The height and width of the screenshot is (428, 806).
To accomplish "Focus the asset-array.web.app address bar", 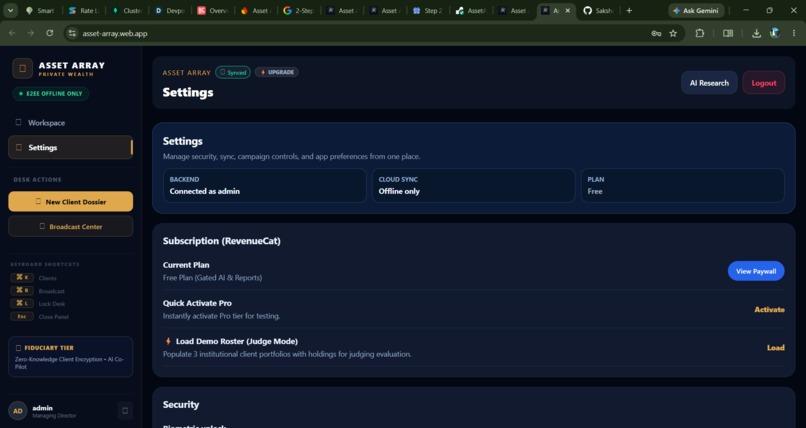I will pyautogui.click(x=360, y=33).
